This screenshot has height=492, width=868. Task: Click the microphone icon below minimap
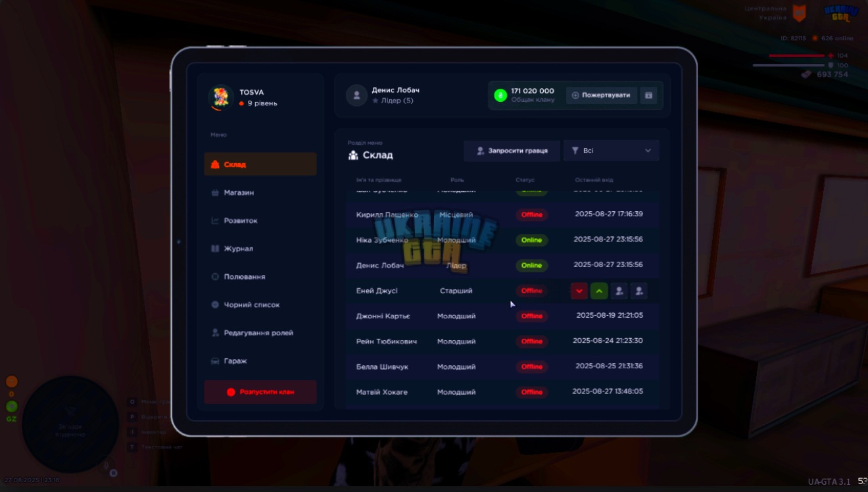coord(106,465)
